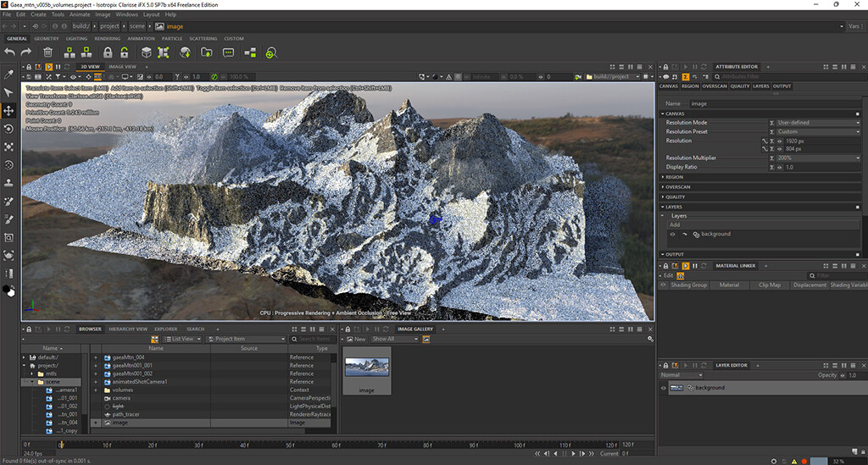Click the trash delete icon
This screenshot has height=465, width=868.
pyautogui.click(x=48, y=53)
